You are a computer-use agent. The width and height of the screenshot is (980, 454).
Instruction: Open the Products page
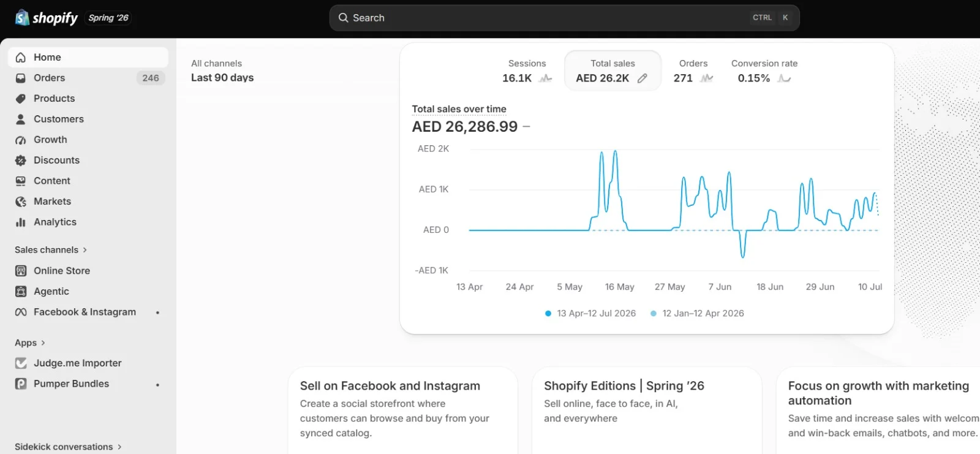[x=88, y=99]
